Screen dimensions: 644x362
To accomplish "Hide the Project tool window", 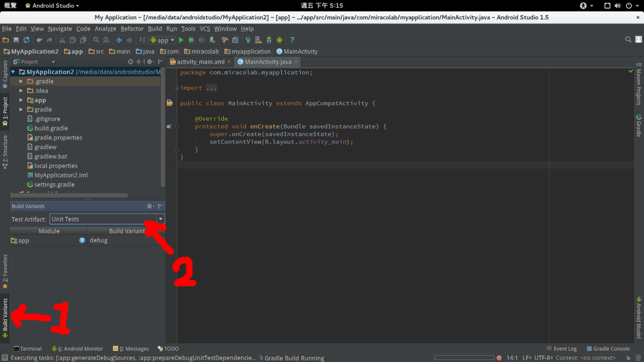I will point(160,62).
